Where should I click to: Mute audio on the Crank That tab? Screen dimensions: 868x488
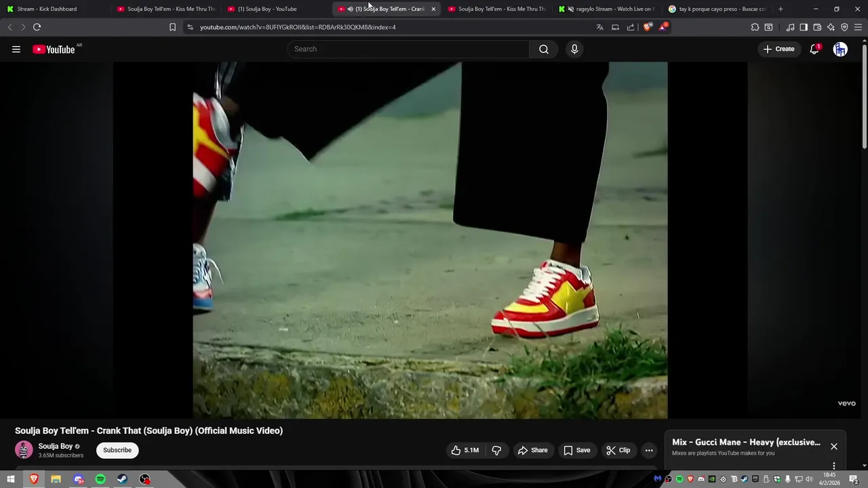(350, 9)
